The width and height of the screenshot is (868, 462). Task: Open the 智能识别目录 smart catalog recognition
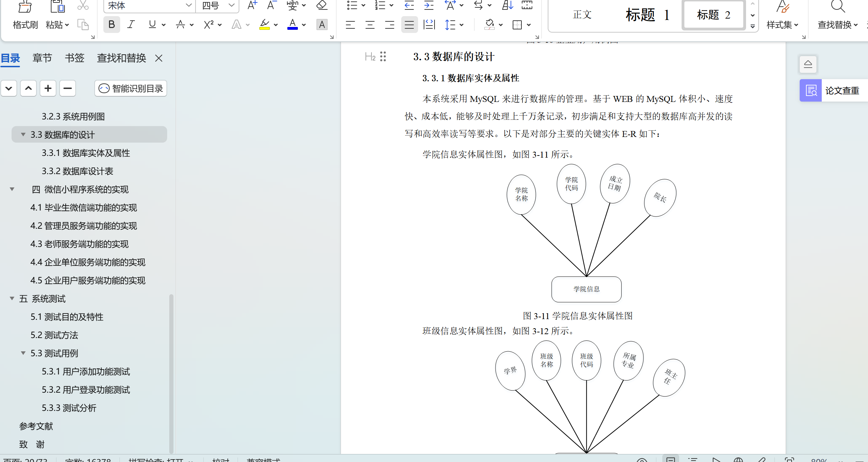click(x=130, y=88)
